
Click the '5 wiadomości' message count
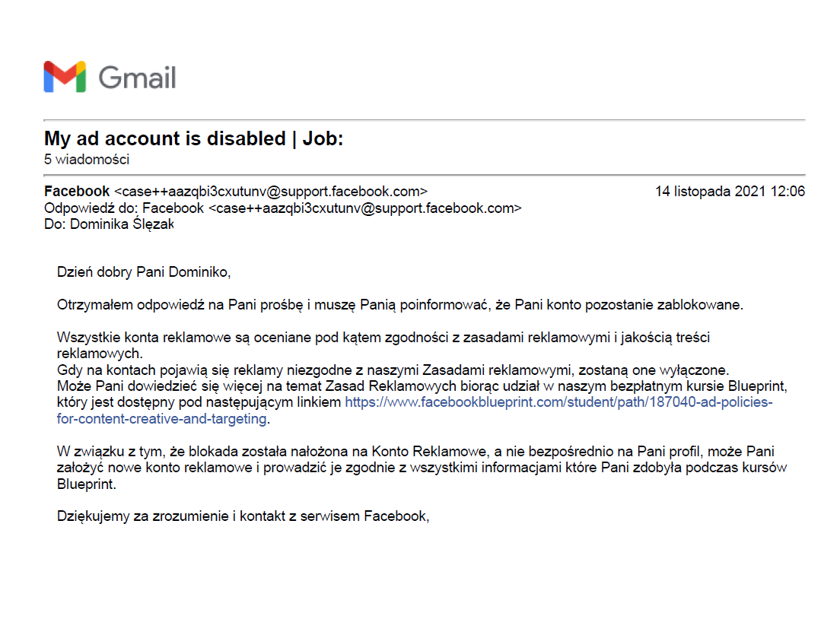(x=87, y=160)
